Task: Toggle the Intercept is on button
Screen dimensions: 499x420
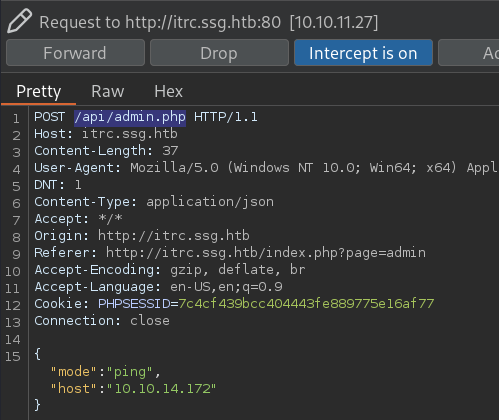Action: point(363,53)
